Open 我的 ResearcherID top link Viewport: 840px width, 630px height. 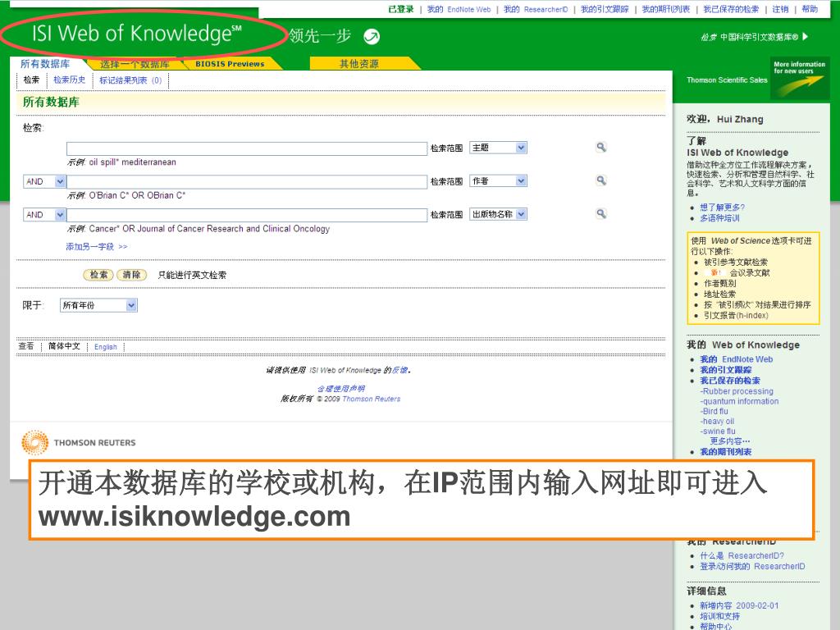(x=536, y=9)
